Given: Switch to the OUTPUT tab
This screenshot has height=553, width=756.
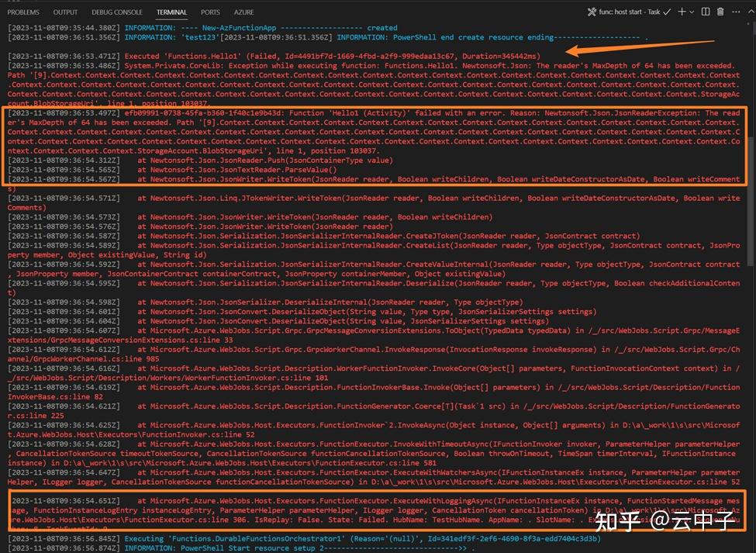Looking at the screenshot, I should (x=65, y=12).
